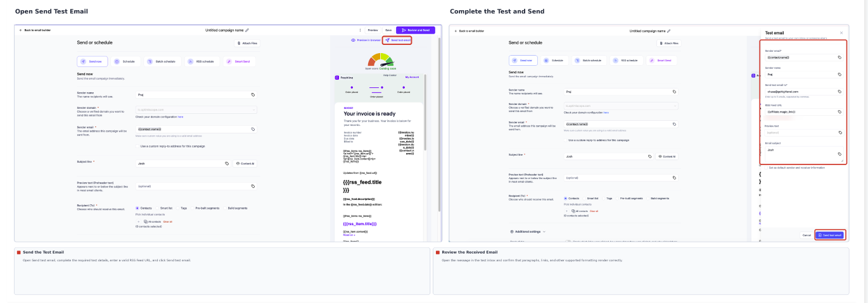Click tag icon in right screenshot Subject line field

649,156
